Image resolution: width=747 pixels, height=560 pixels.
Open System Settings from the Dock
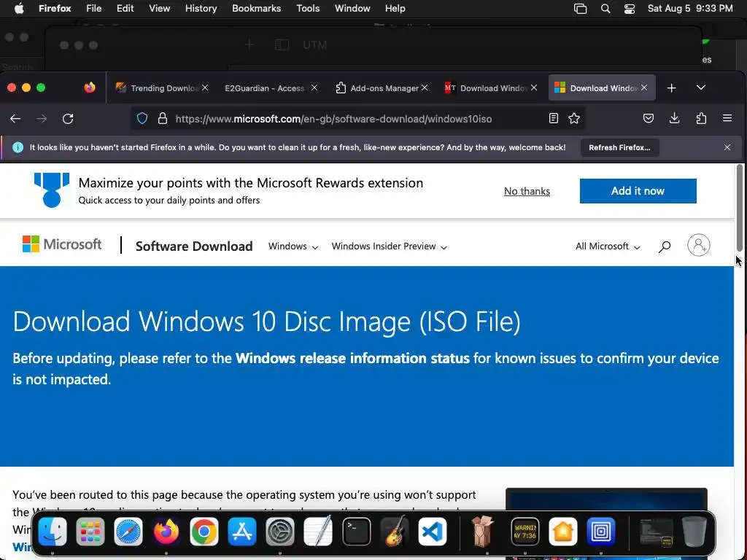point(279,532)
